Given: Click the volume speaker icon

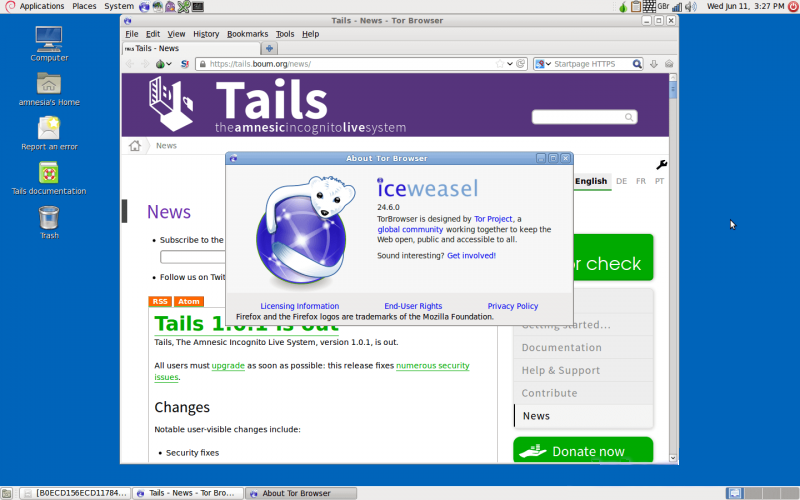Looking at the screenshot, I should (x=691, y=7).
